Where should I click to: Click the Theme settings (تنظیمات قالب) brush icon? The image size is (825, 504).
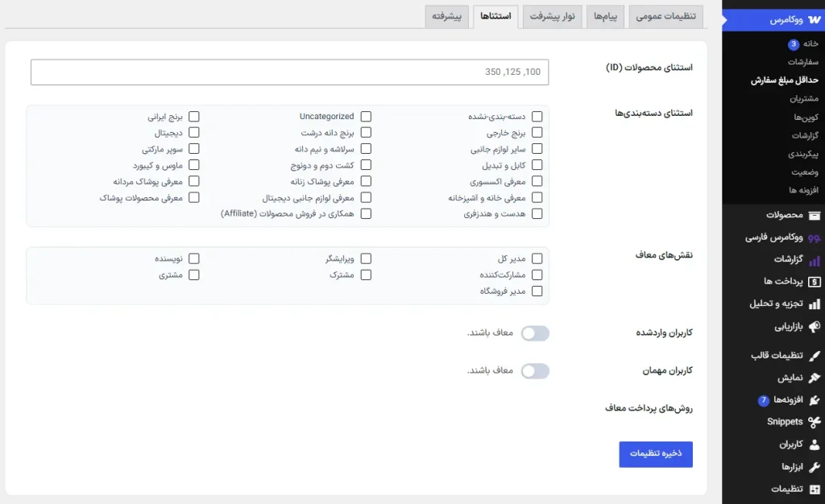coord(814,356)
